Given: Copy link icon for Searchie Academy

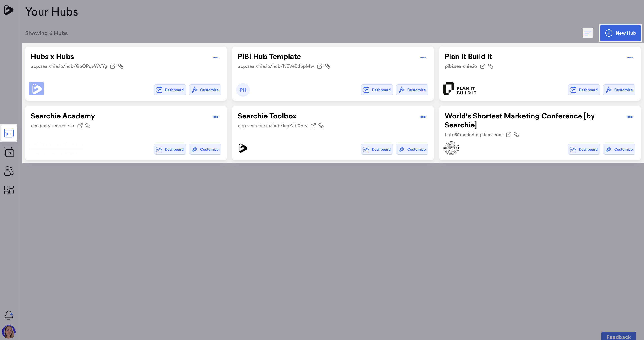Looking at the screenshot, I should click(88, 126).
